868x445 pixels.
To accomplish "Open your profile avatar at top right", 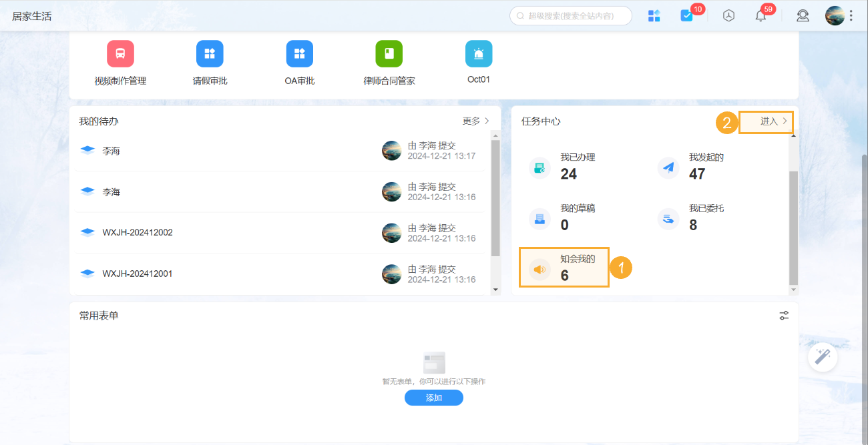I will click(x=835, y=15).
